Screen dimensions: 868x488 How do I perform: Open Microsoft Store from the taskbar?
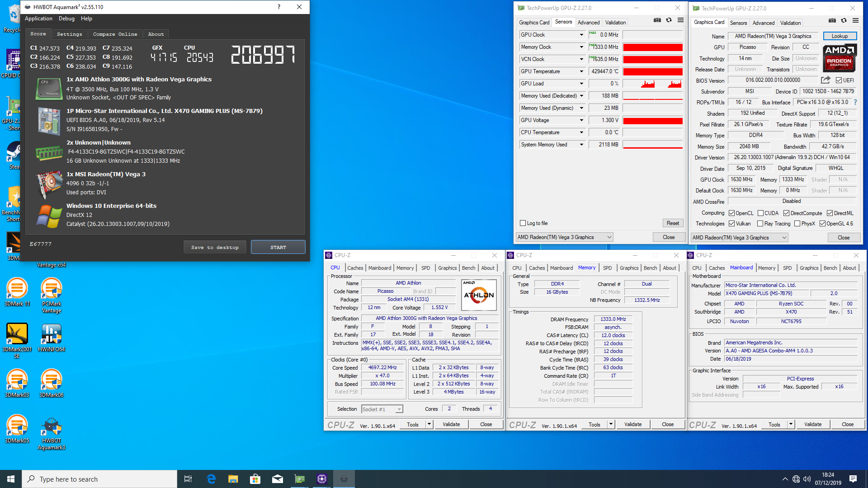tap(255, 479)
